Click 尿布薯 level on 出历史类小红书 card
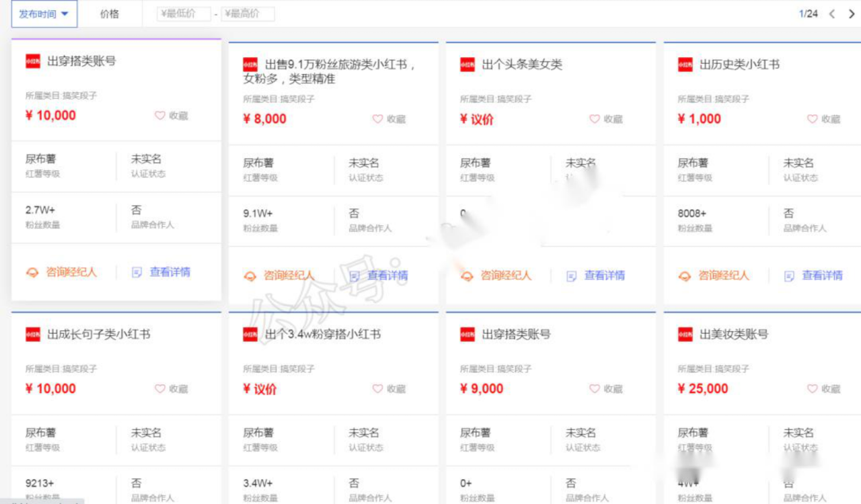The image size is (861, 504). pos(693,163)
